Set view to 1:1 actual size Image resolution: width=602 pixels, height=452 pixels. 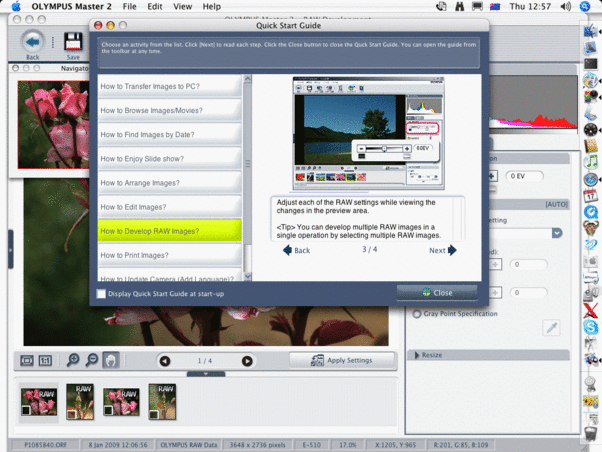(45, 361)
